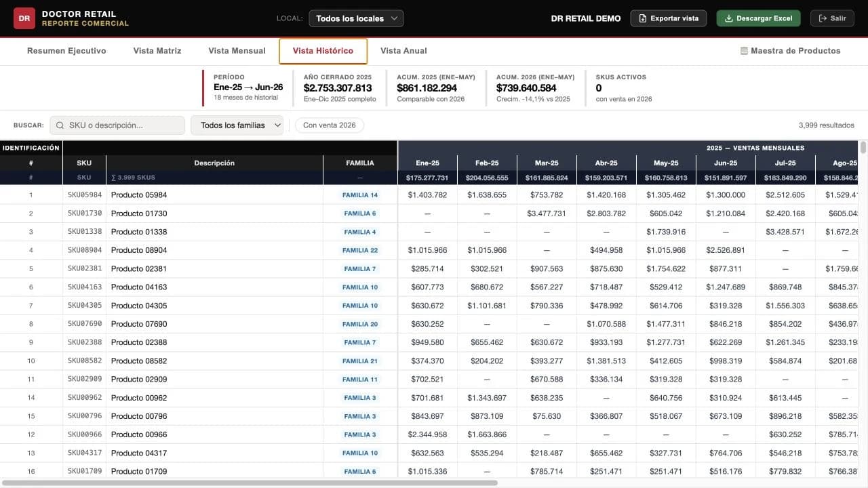Click the FAMILIA 14 badge

pos(360,195)
